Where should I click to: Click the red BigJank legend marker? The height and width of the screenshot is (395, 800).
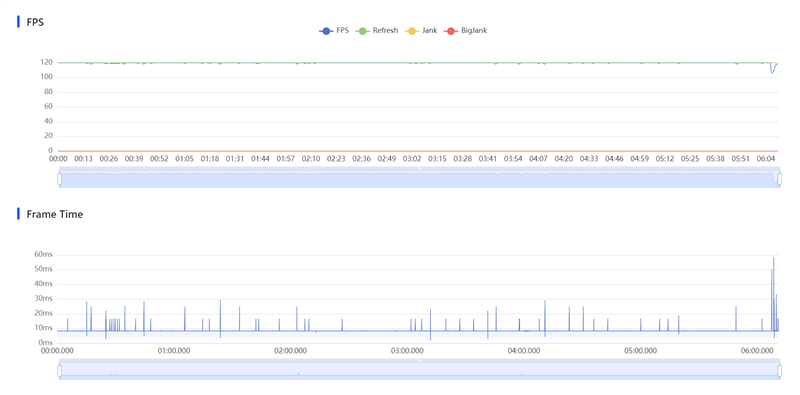coord(451,31)
